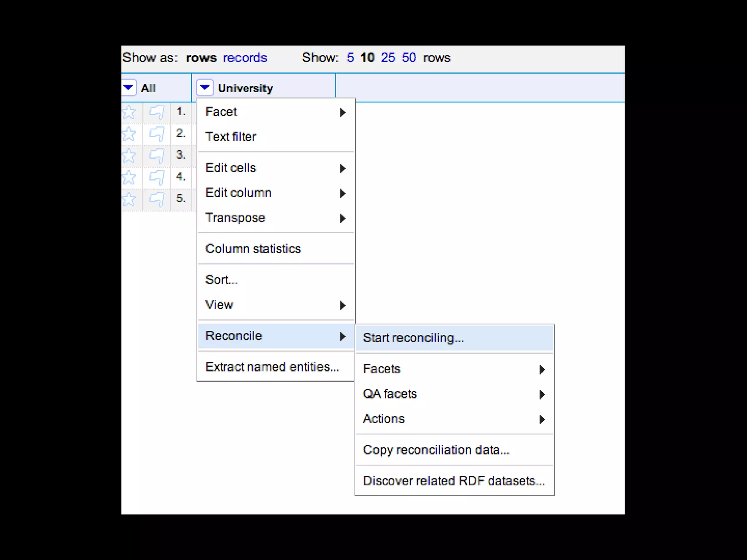Show 25 rows per page
The height and width of the screenshot is (560, 747).
click(388, 58)
